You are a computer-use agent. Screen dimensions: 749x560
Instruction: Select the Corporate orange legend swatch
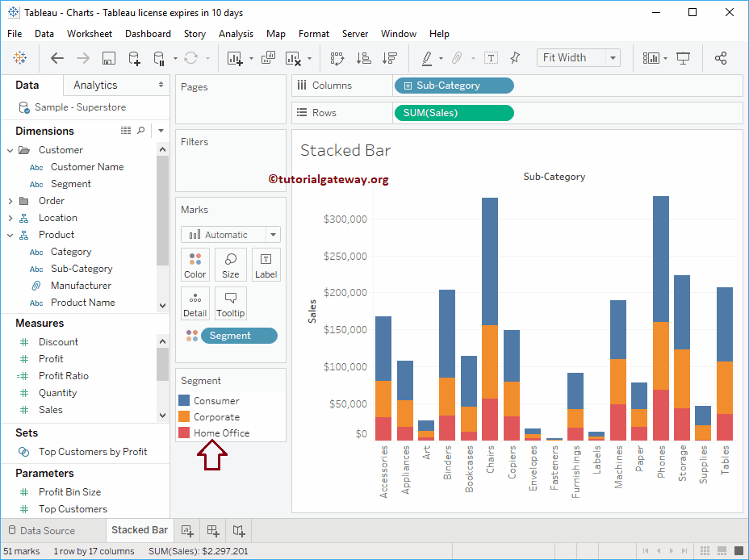[x=184, y=417]
